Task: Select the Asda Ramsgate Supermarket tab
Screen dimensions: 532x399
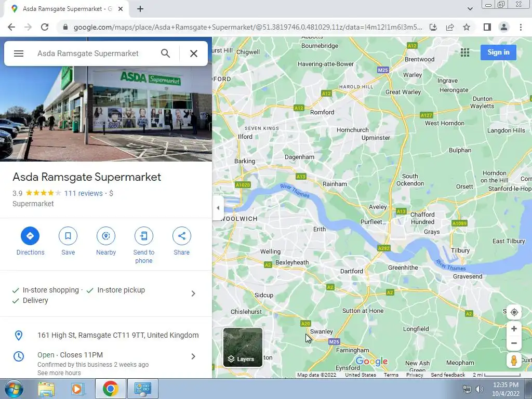Action: tap(67, 9)
